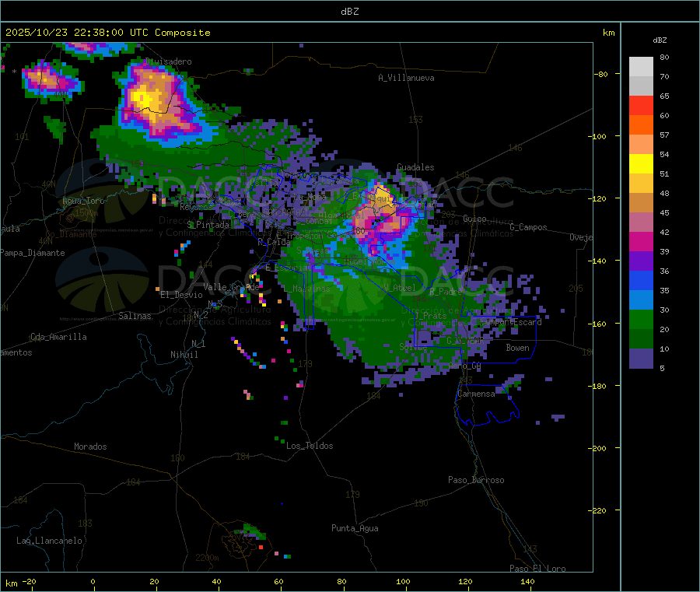This screenshot has width=700, height=592.
Task: Select the 'Los_Toldos' place label
Action: pyautogui.click(x=310, y=446)
